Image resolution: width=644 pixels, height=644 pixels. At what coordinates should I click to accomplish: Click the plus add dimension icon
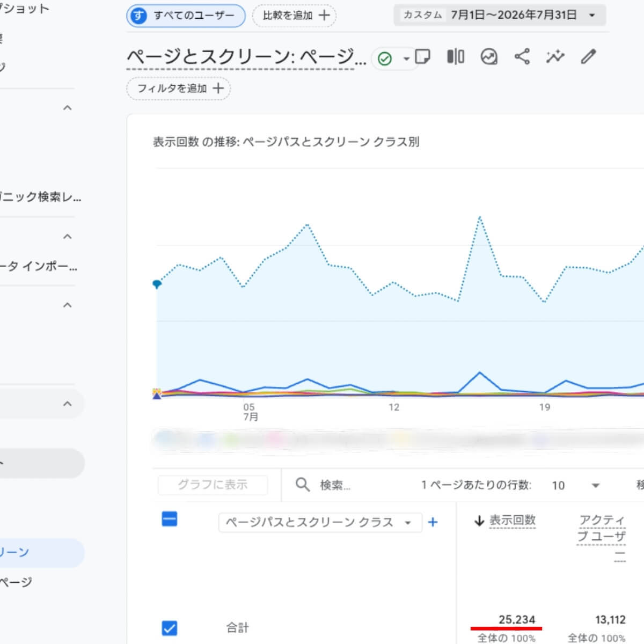point(433,522)
